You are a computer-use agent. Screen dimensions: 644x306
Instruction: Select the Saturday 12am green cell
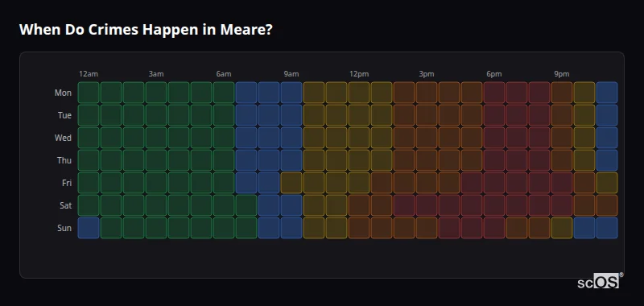[x=89, y=205]
